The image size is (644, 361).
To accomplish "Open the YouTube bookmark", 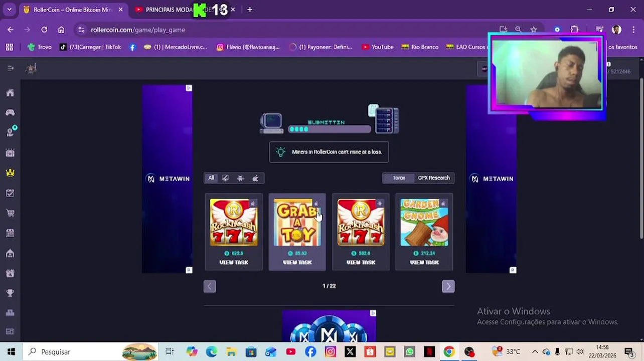I will click(378, 47).
